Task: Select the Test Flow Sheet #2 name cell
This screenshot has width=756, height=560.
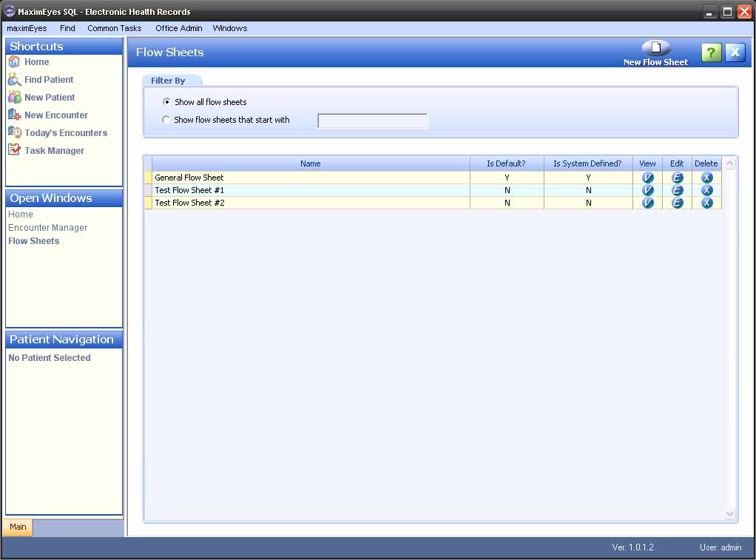Action: 311,203
